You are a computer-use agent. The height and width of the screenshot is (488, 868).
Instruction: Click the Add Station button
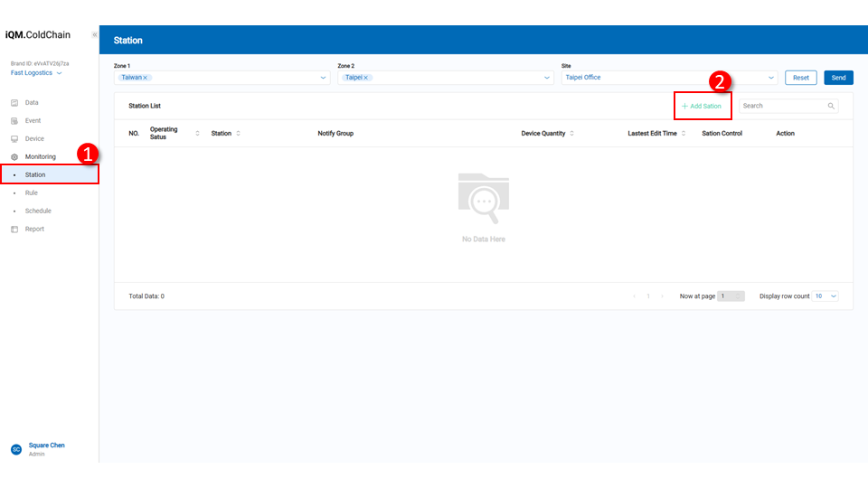pos(702,107)
